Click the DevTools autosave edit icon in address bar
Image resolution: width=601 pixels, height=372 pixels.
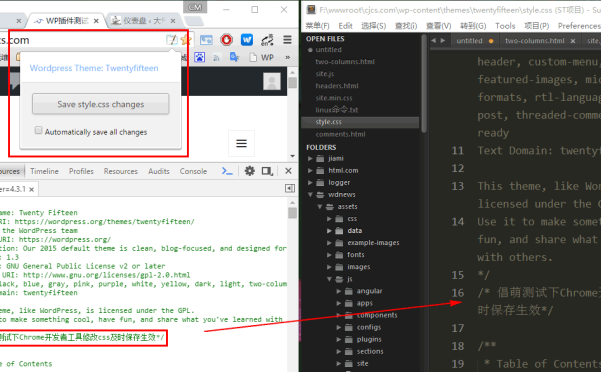click(x=172, y=39)
